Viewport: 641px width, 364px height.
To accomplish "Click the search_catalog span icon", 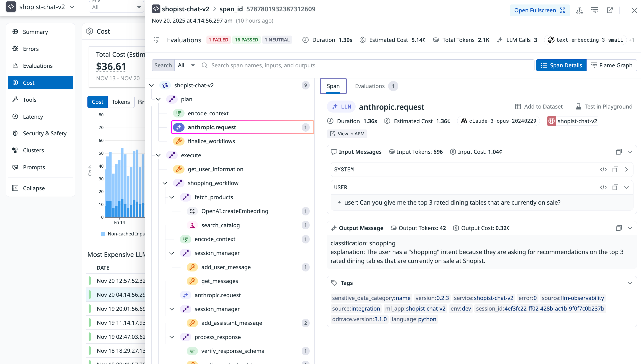I will tap(192, 225).
